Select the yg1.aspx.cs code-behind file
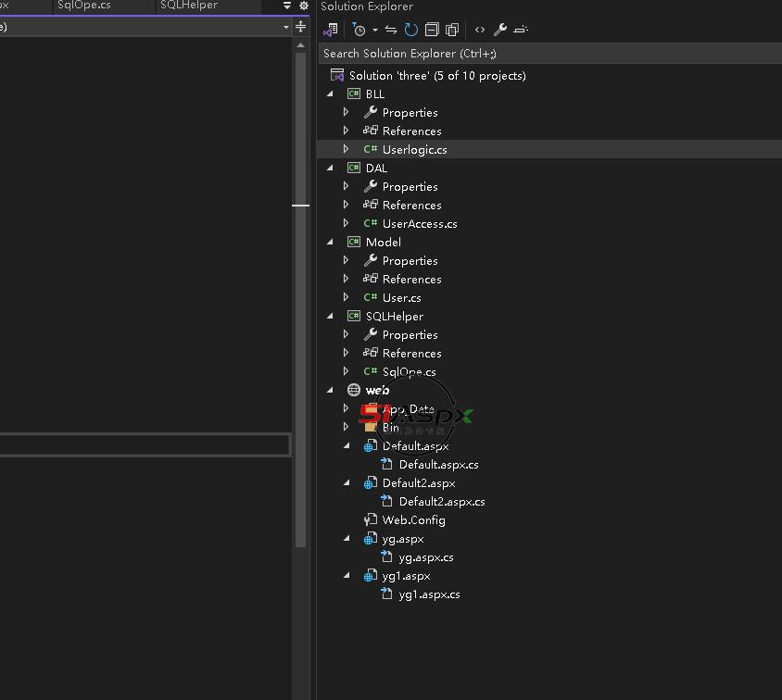The height and width of the screenshot is (700, 782). 429,594
